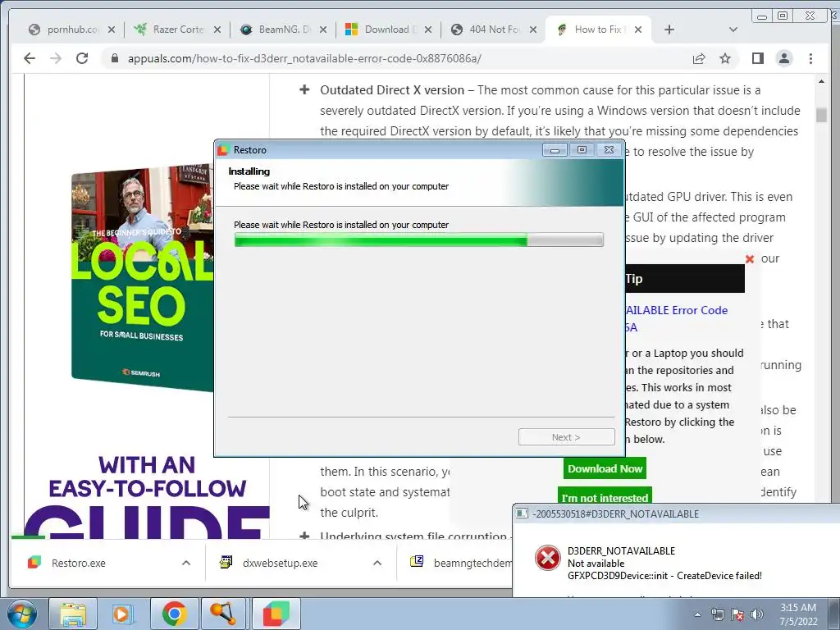The image size is (840, 630).
Task: Expand the Outdated Direct X version bullet
Action: pos(304,89)
